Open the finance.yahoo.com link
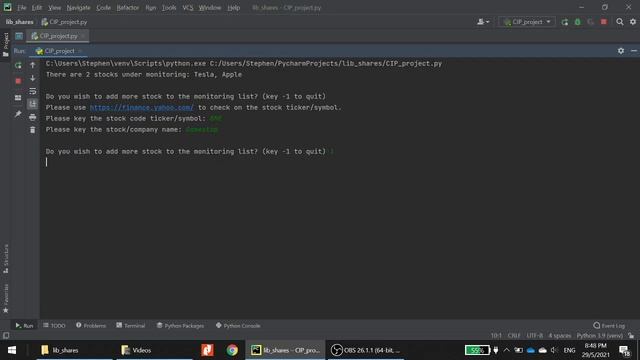Viewport: 640px width, 360px height. pyautogui.click(x=142, y=107)
